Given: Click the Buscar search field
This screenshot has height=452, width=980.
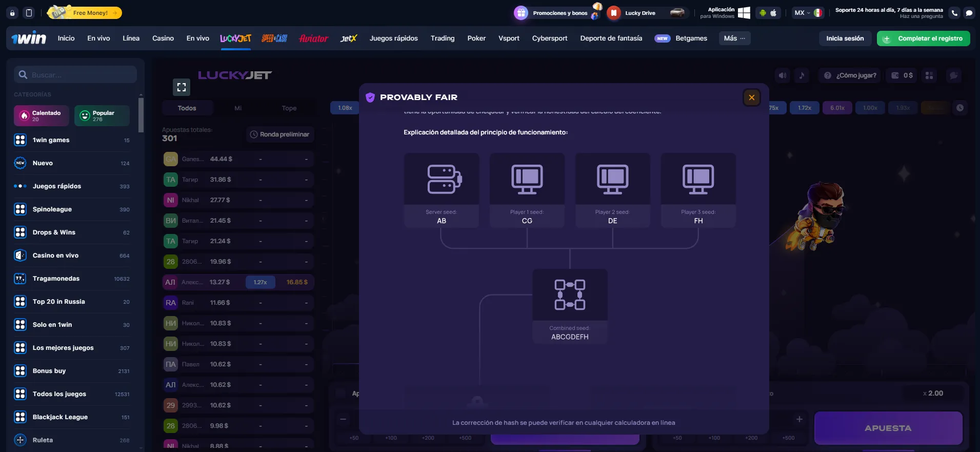Looking at the screenshot, I should coord(77,75).
